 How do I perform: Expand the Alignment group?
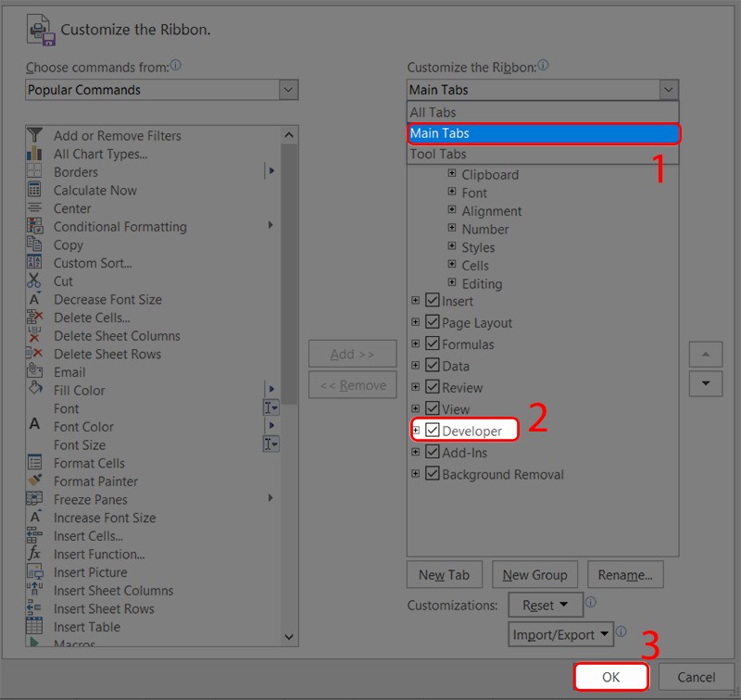pos(452,209)
